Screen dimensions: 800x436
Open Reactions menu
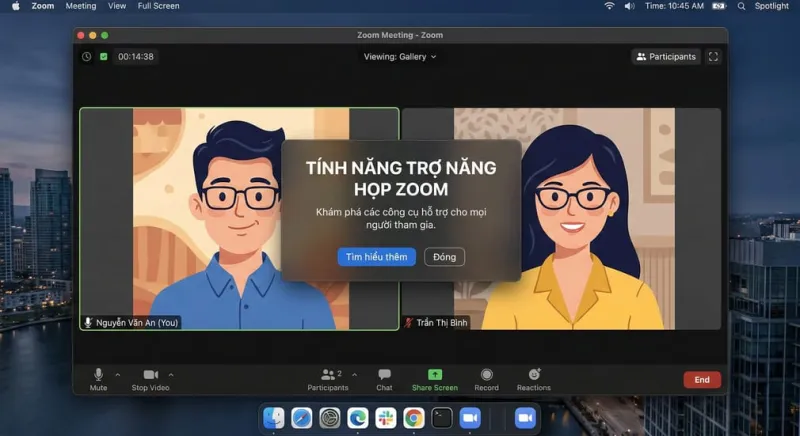coord(534,379)
